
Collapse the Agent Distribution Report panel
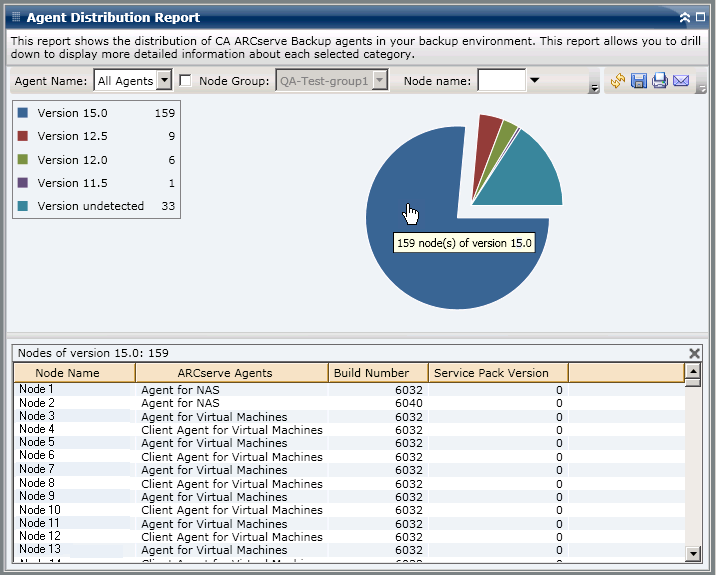pyautogui.click(x=684, y=17)
